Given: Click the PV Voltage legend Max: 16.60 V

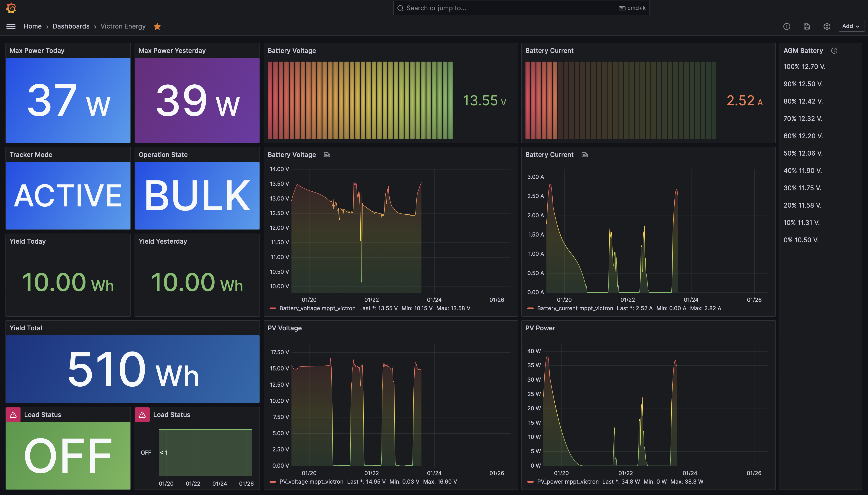Looking at the screenshot, I should [x=440, y=482].
